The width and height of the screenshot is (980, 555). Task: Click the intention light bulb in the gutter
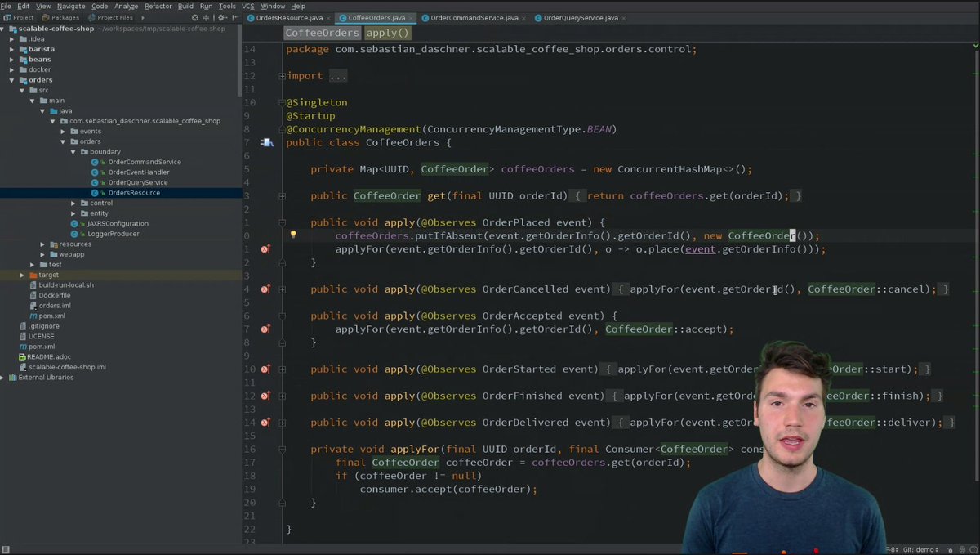point(293,235)
